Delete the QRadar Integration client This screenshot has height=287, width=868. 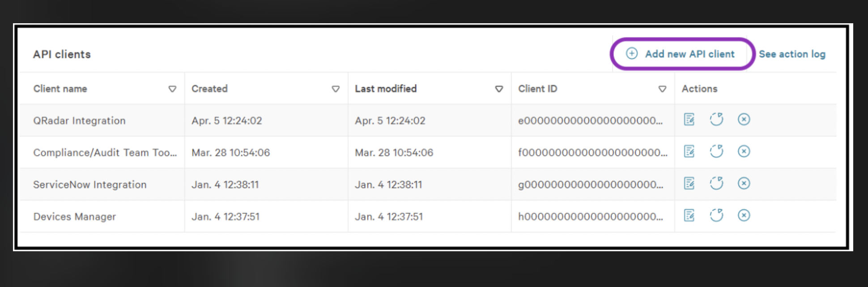point(744,119)
